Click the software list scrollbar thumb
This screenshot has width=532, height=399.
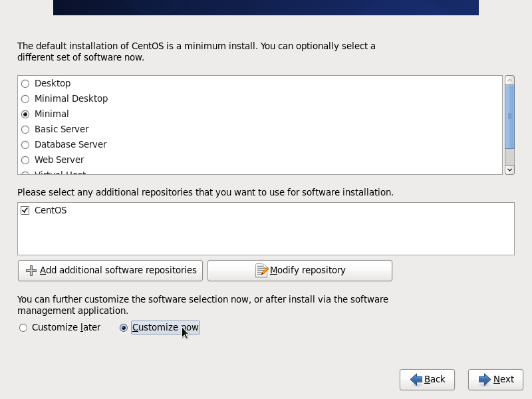pos(509,117)
